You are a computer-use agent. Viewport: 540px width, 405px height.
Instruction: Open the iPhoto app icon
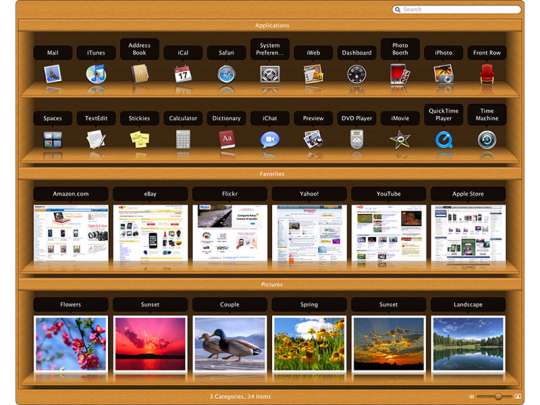coord(443,74)
